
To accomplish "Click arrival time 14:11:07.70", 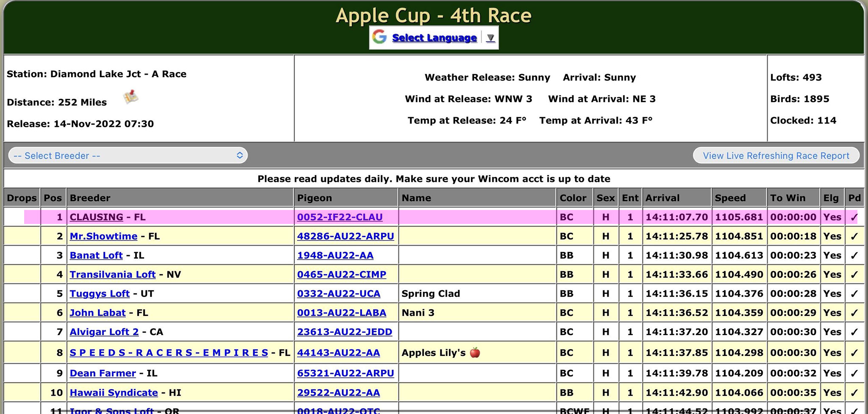I will 676,217.
